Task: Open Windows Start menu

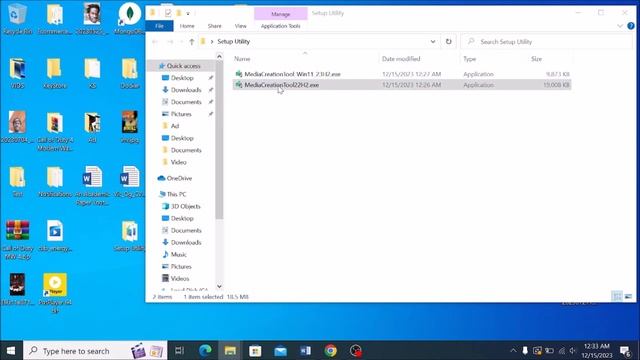Action: [x=11, y=351]
